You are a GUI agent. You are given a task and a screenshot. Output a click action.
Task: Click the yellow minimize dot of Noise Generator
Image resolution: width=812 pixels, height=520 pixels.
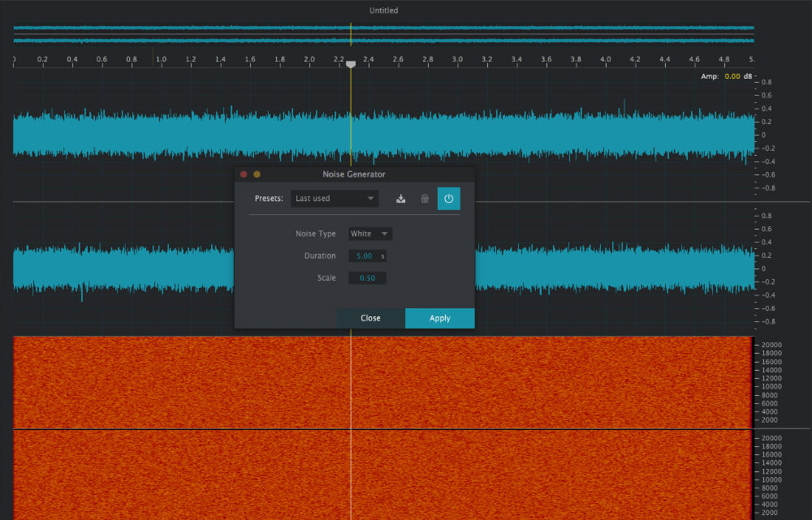[x=257, y=174]
